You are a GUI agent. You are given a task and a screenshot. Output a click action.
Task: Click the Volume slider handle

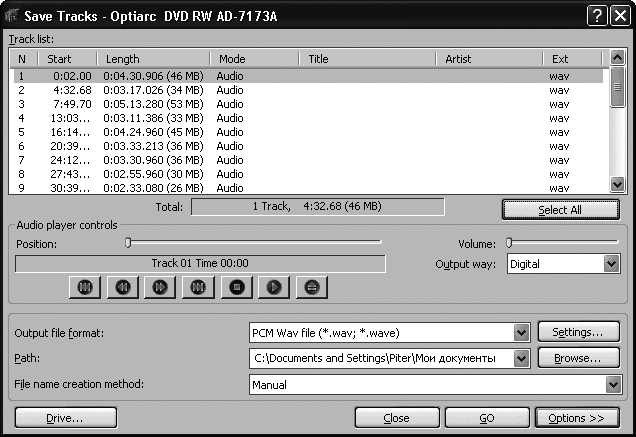pyautogui.click(x=509, y=242)
